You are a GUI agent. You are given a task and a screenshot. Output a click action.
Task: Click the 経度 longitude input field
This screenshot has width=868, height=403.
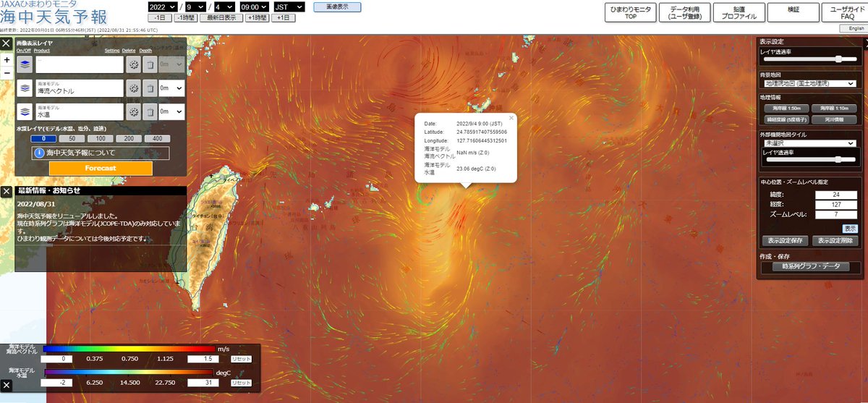coord(836,205)
